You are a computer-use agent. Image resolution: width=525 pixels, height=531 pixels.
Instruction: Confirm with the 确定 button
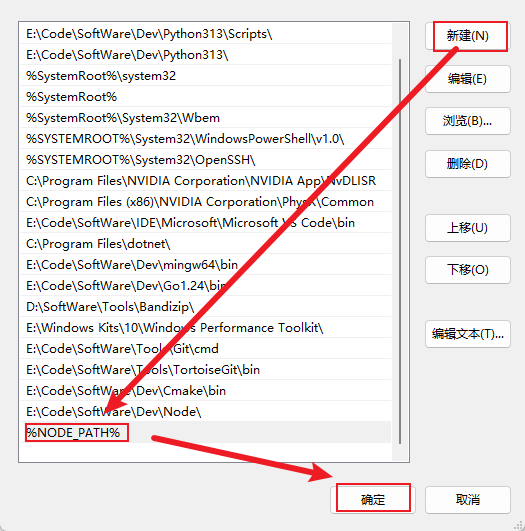(373, 500)
